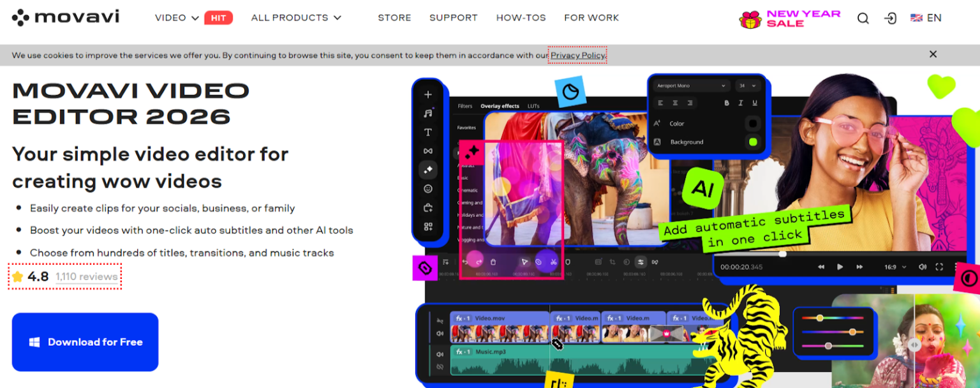Click the Download for Free button
This screenshot has width=980, height=388.
point(85,342)
